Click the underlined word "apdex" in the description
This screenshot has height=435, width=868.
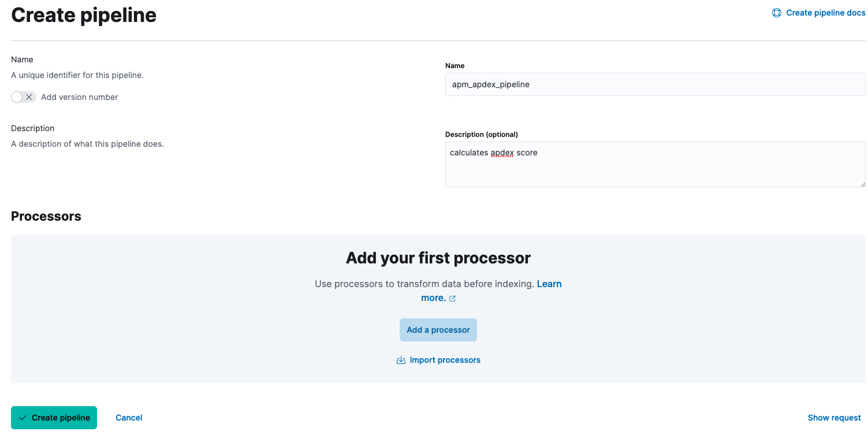tap(502, 153)
